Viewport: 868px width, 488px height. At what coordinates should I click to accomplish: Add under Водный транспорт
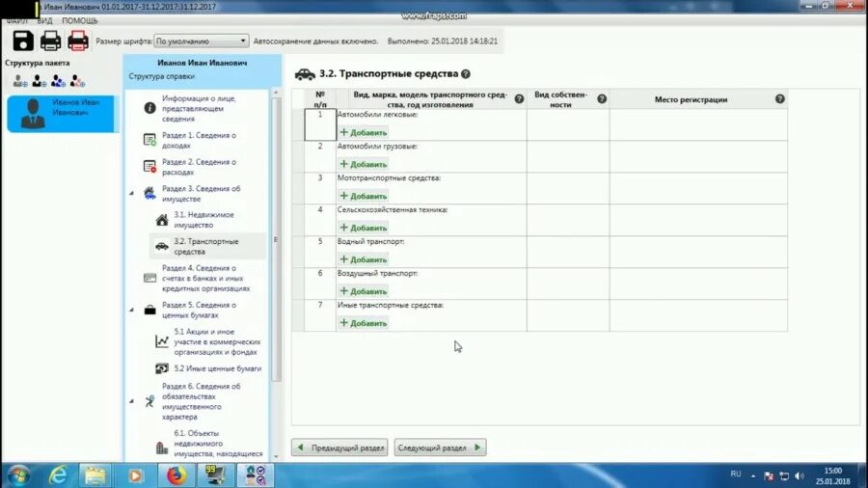(x=364, y=259)
